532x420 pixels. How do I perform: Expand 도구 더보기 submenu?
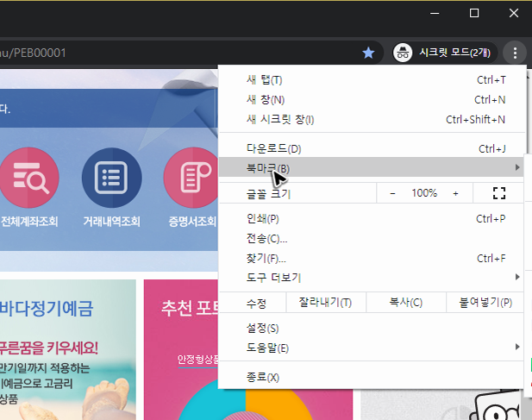(x=372, y=278)
